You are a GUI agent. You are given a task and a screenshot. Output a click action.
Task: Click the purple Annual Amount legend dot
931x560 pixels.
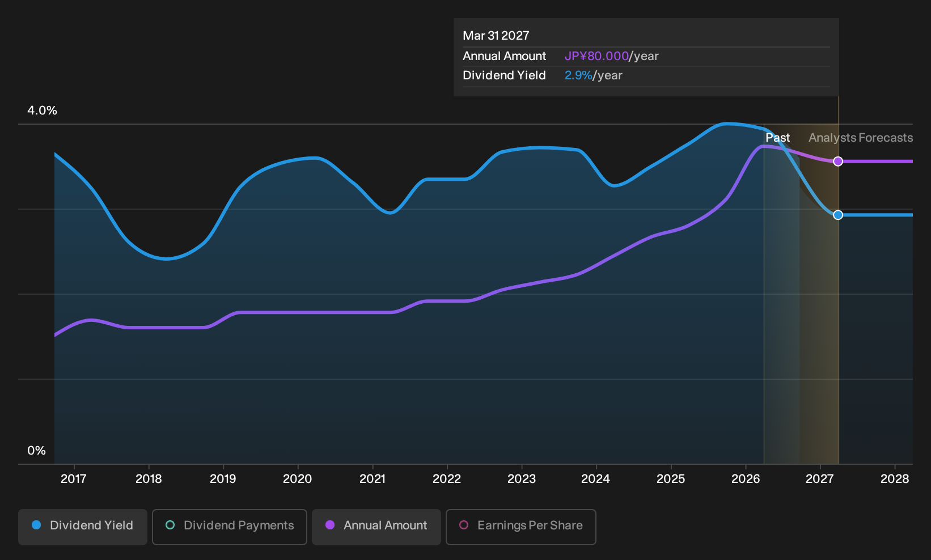(x=330, y=525)
